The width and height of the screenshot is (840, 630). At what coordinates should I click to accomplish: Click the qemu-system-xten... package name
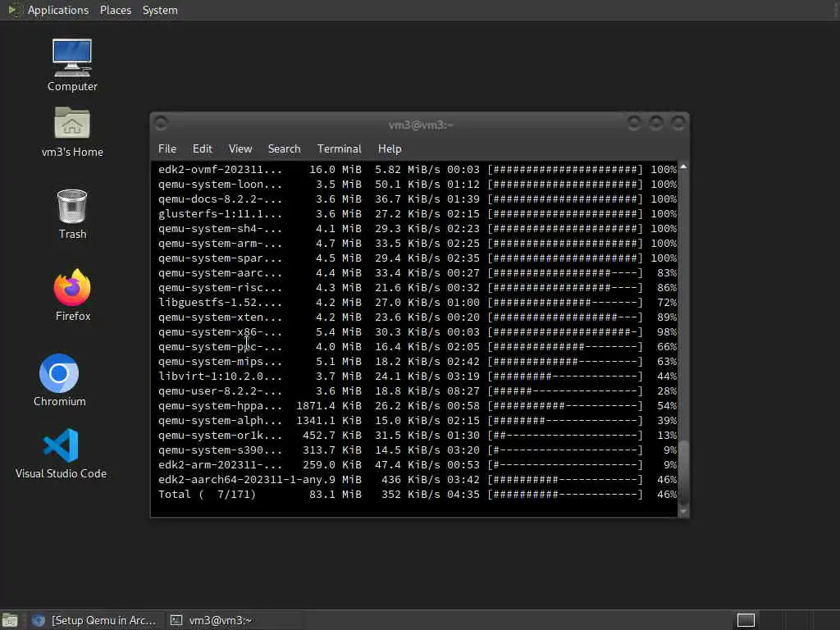point(220,317)
